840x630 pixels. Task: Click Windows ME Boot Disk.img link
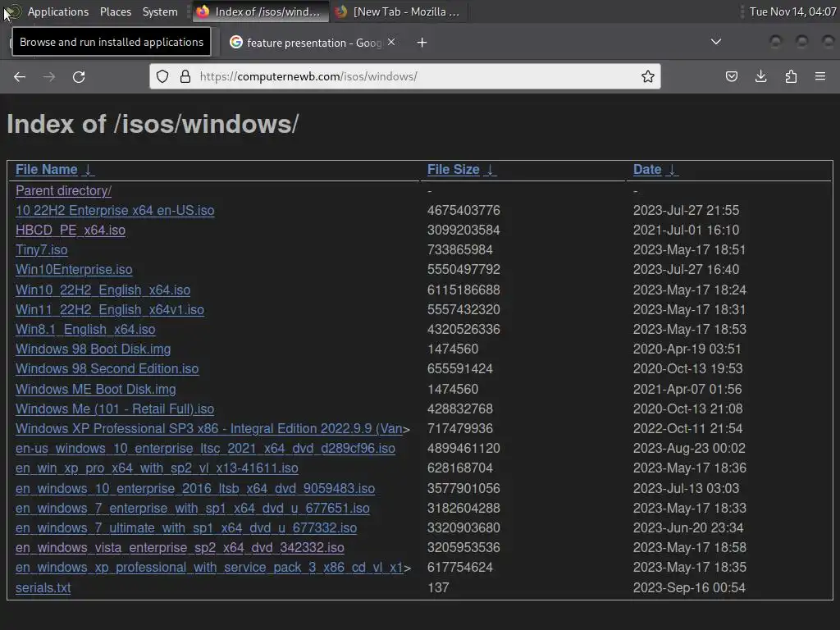[95, 389]
